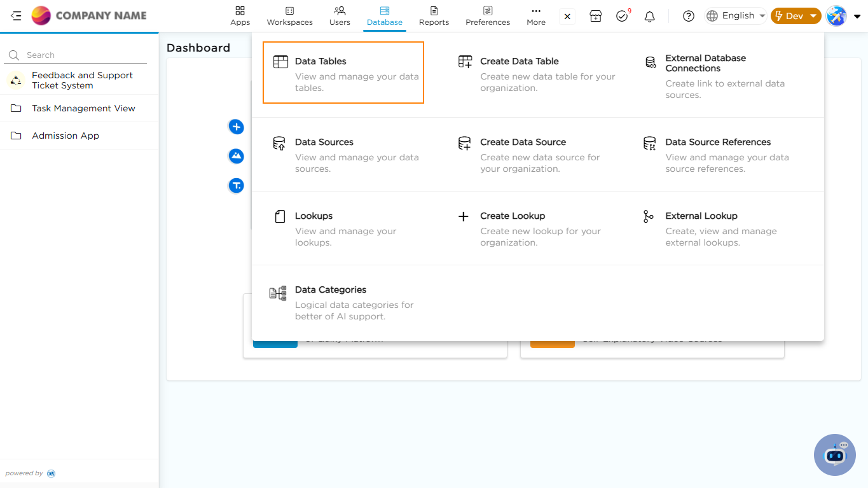This screenshot has width=868, height=488.
Task: Open the tasks checkmark icon with badge
Action: coord(622,17)
